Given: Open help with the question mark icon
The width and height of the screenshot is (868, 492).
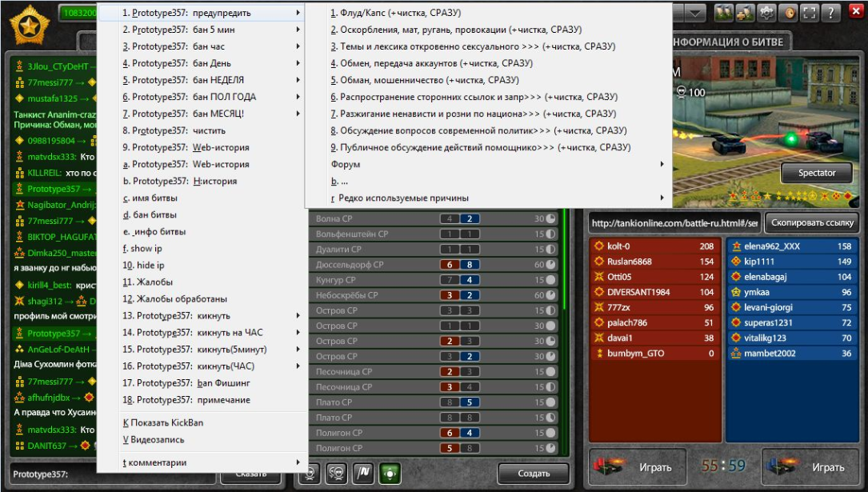Looking at the screenshot, I should click(832, 13).
